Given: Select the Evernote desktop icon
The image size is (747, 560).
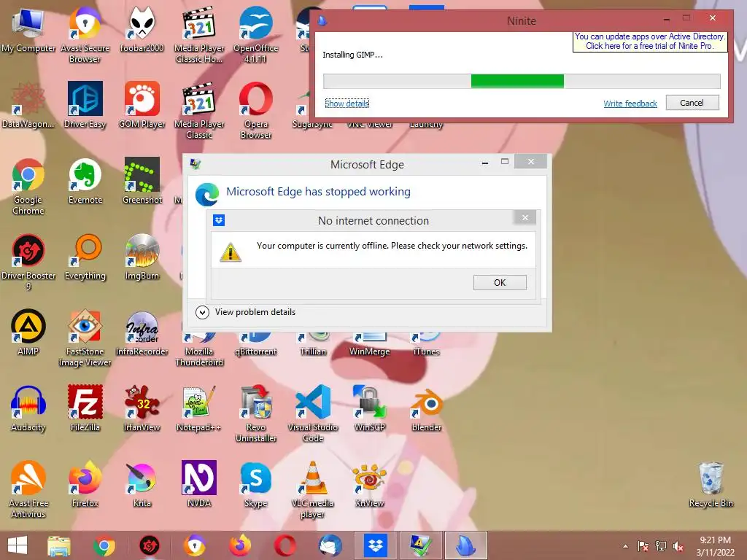Looking at the screenshot, I should (x=85, y=181).
